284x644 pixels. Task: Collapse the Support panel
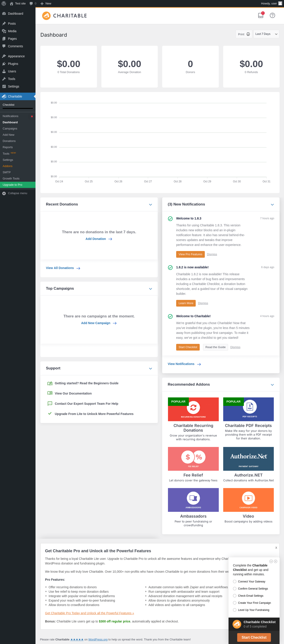[x=150, y=369]
